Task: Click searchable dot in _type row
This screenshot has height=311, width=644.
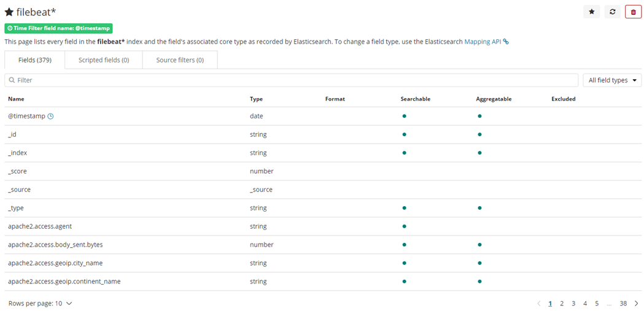Action: 404,208
